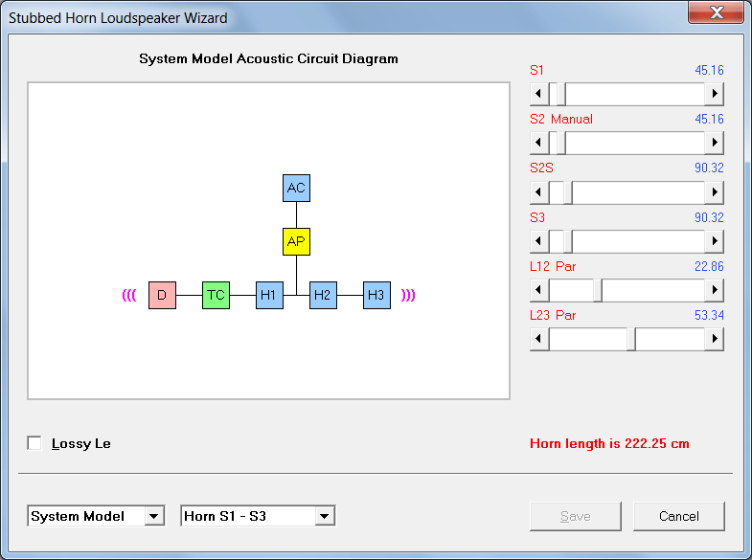Viewport: 752px width, 560px height.
Task: Decrease S2S with the left arrow
Action: point(539,192)
